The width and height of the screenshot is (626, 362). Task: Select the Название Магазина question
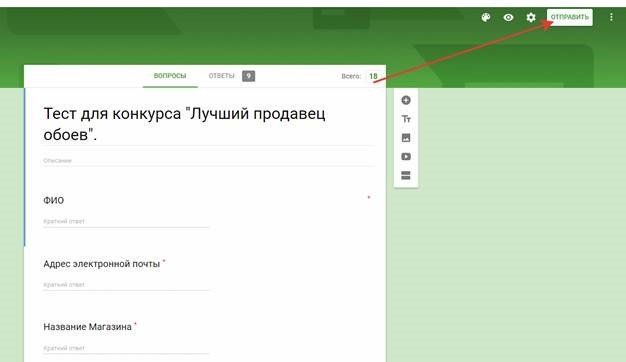87,327
